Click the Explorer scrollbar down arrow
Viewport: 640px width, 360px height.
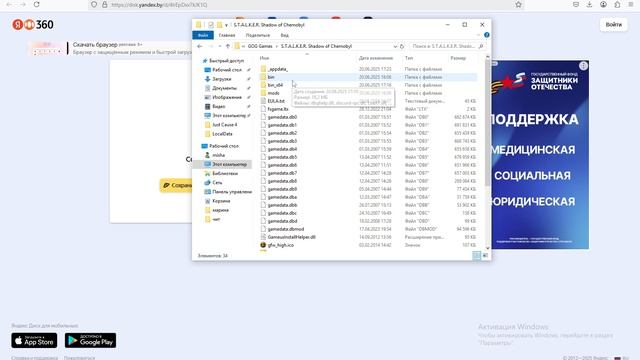[x=487, y=248]
